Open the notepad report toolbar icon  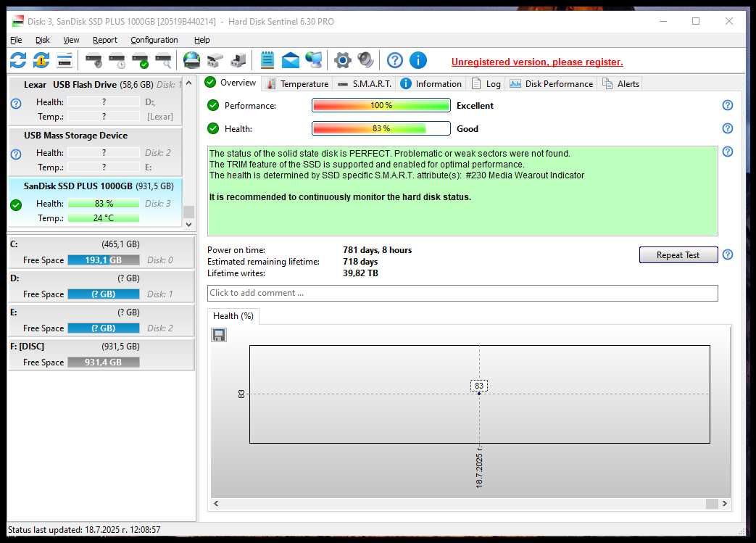[x=267, y=60]
